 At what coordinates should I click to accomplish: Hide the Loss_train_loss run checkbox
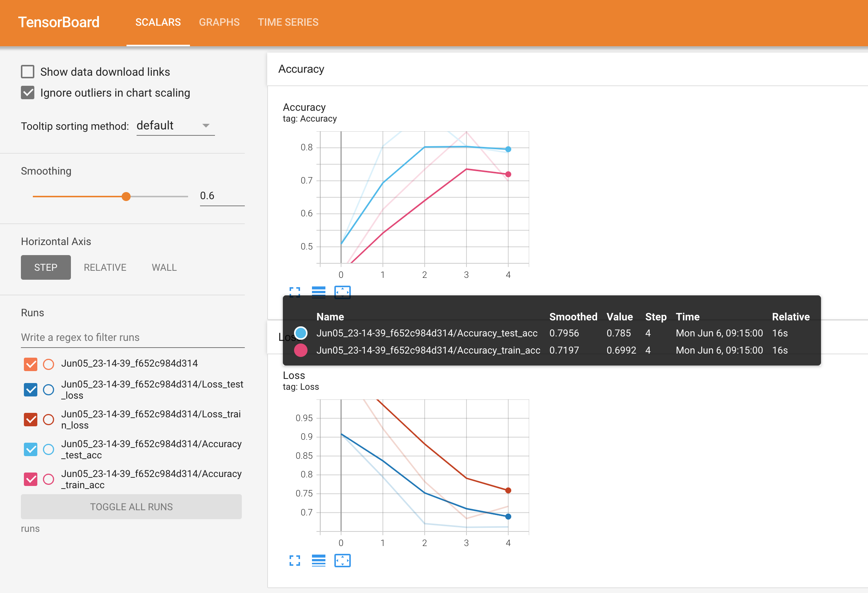coord(31,420)
